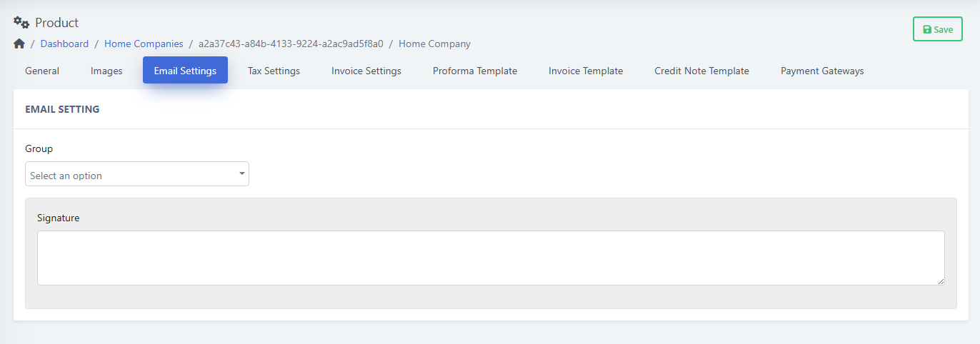
Task: Follow the Dashboard breadcrumb link
Action: click(64, 44)
